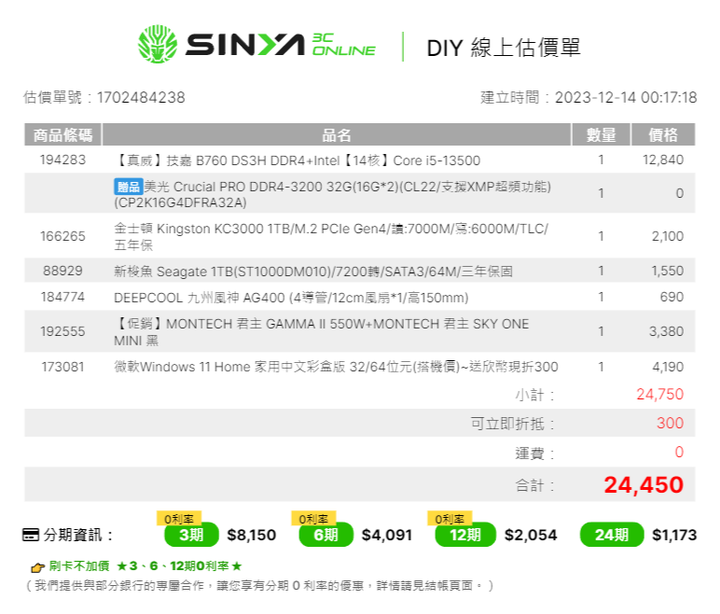The image size is (720, 614).
Task: Click product code 173081
Action: pyautogui.click(x=63, y=367)
